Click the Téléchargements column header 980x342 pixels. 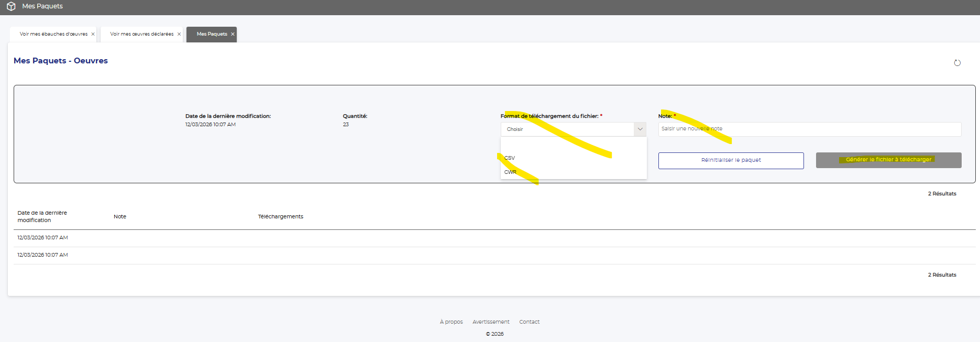pyautogui.click(x=280, y=216)
